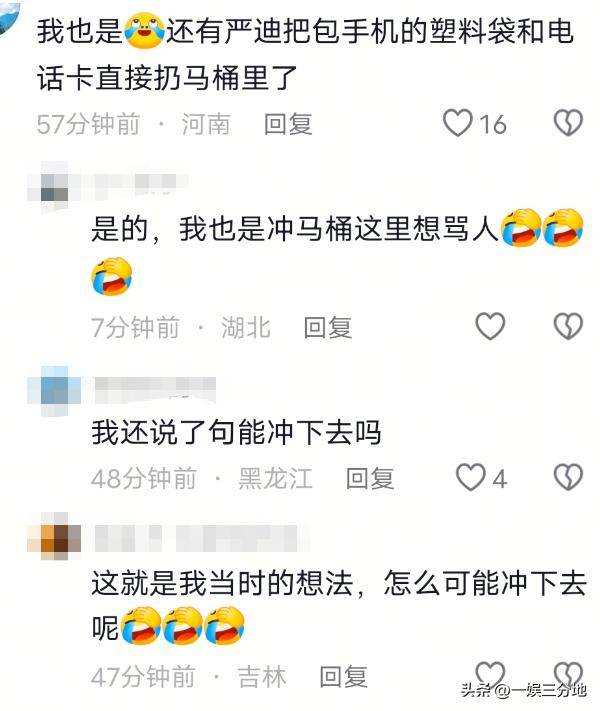
Task: Tap broken heart on the 湖北 comment
Action: click(x=568, y=326)
